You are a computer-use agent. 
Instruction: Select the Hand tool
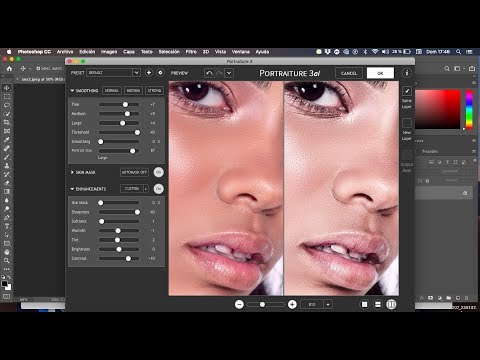(x=6, y=252)
